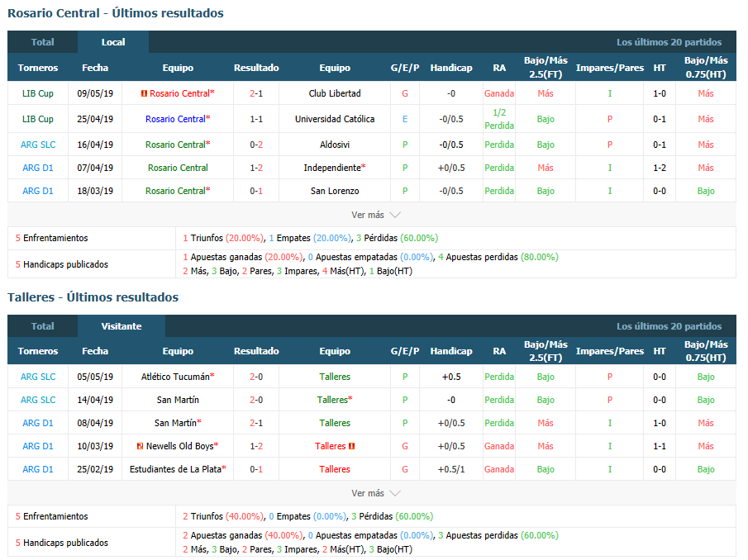Click San Martín team name dated 14/04/19
Viewport: 748px width, 560px height.
pos(178,400)
